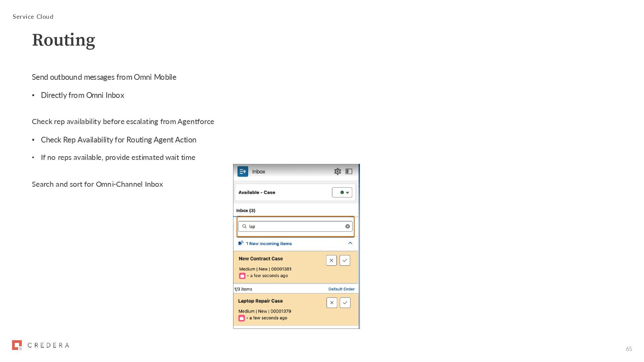Decline the Laptop Repair Case
Viewport: 644px width, 362px height.
[x=332, y=303]
